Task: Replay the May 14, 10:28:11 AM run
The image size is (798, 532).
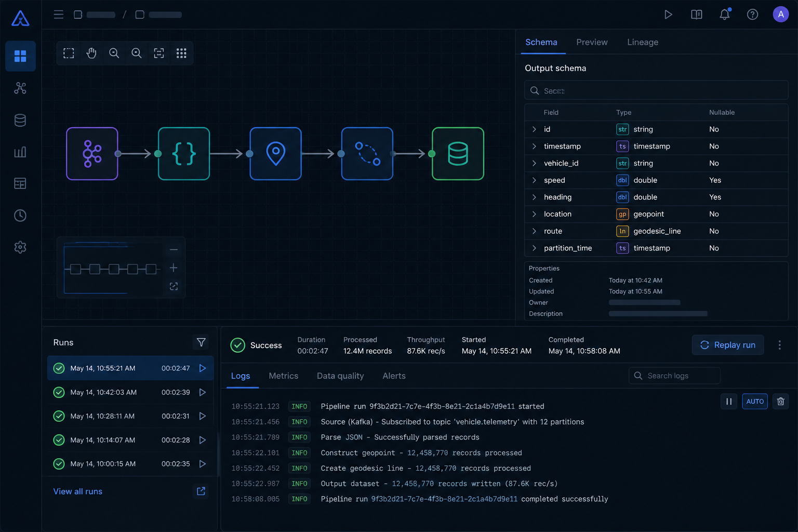Action: coord(203,416)
